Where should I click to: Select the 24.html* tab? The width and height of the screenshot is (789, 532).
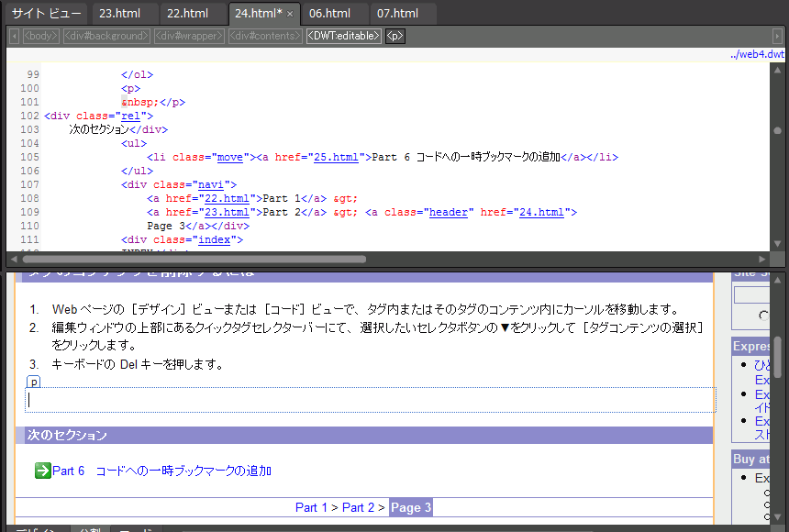[x=258, y=14]
